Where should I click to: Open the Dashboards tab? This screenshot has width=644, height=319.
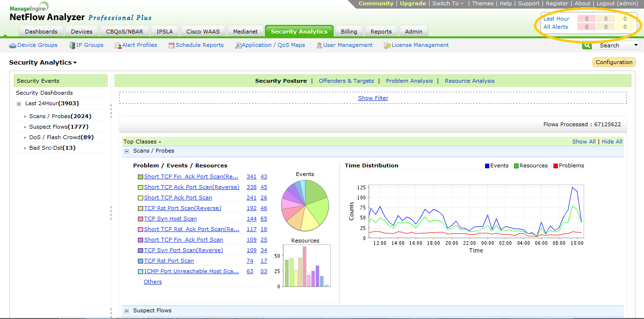click(41, 32)
